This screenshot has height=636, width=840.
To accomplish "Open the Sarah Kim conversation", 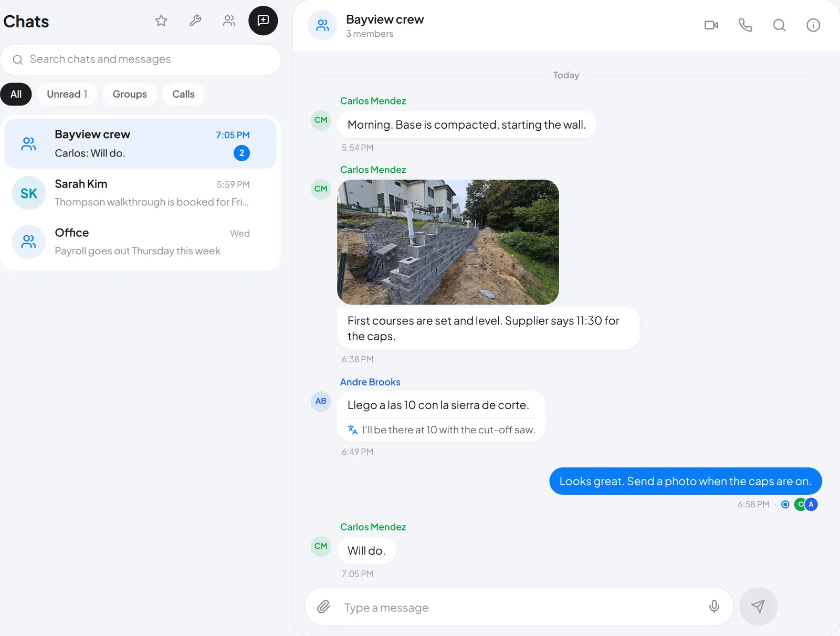I will tap(140, 193).
